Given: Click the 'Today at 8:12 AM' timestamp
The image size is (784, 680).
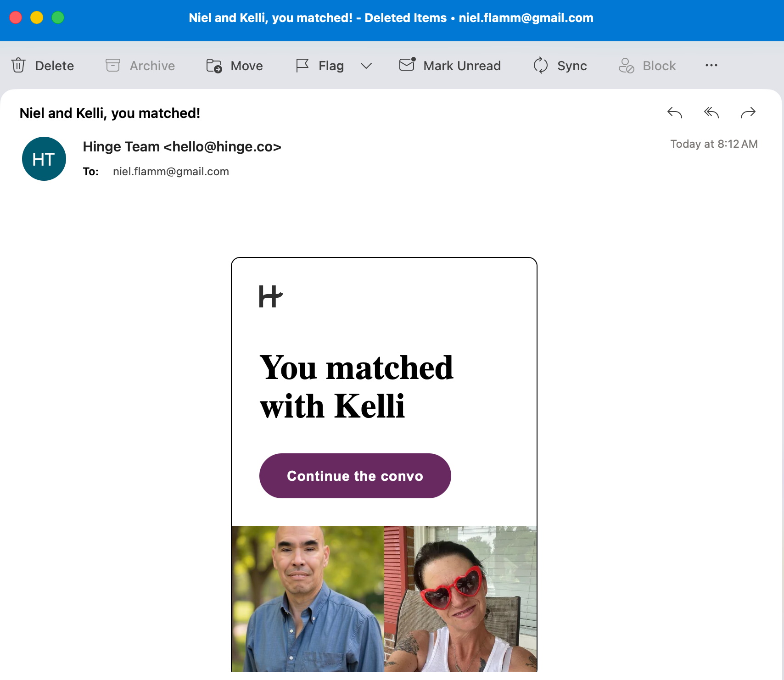Looking at the screenshot, I should coord(714,144).
